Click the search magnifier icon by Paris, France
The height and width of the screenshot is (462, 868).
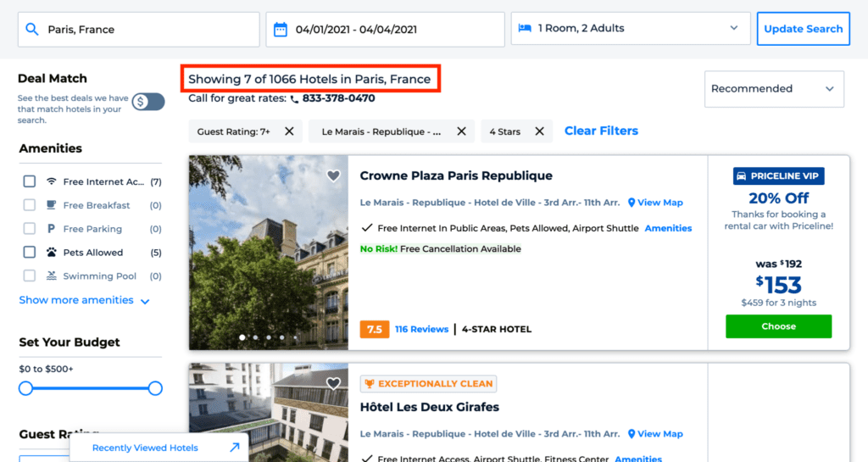pos(32,30)
